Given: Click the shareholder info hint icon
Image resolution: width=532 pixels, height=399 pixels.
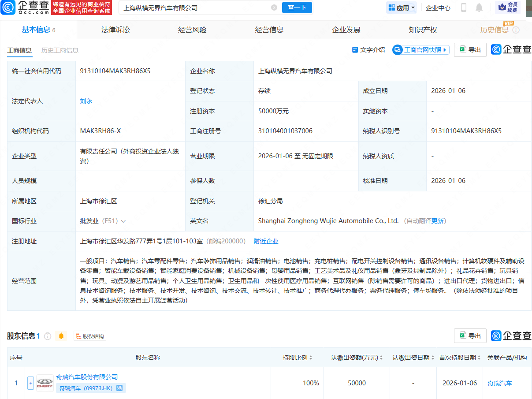Looking at the screenshot, I should coord(48,336).
